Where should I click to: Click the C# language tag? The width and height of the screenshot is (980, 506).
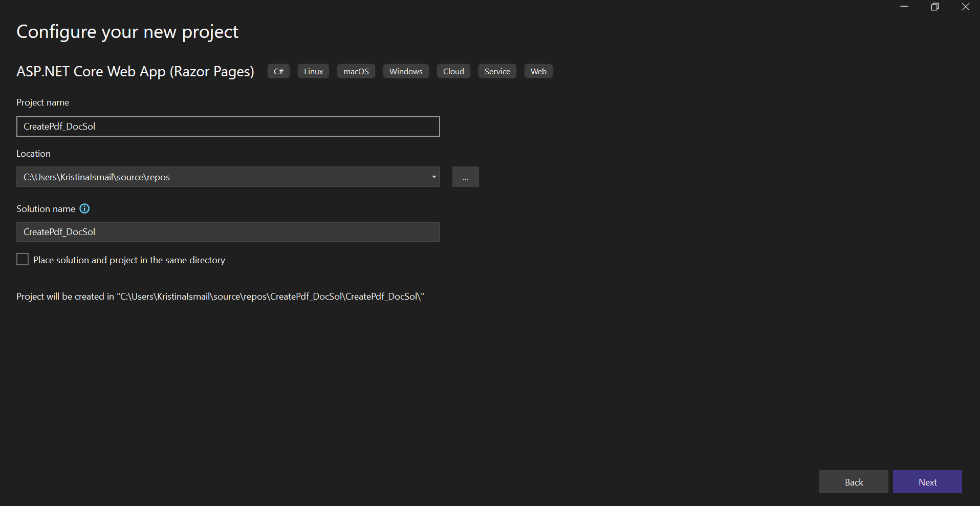pos(278,71)
